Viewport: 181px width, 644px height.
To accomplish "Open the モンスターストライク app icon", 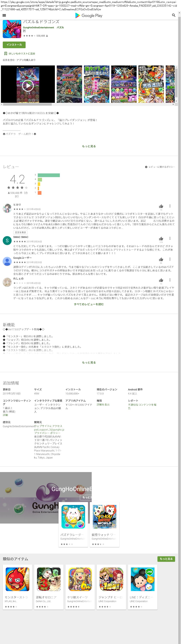I will (x=17, y=579).
